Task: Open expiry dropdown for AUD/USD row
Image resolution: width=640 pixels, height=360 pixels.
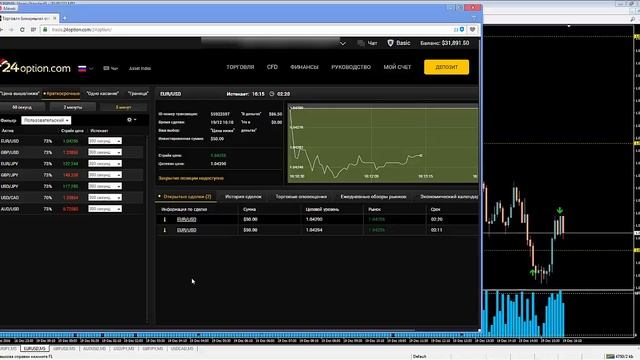Action: pos(105,209)
